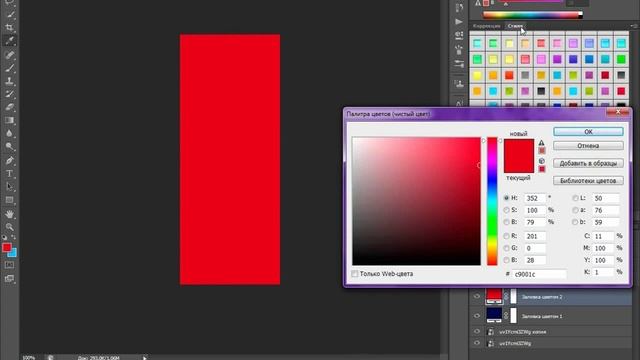Click the C cyan field showing 11

(x=603, y=236)
